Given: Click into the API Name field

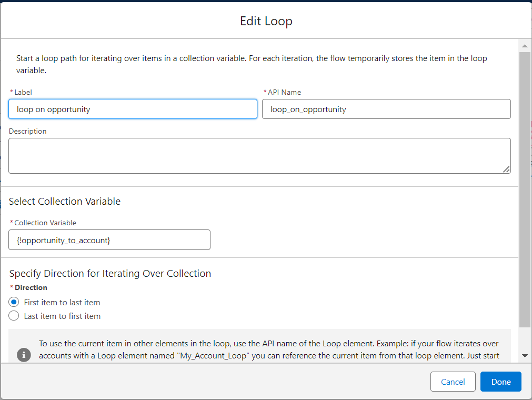Looking at the screenshot, I should click(386, 109).
